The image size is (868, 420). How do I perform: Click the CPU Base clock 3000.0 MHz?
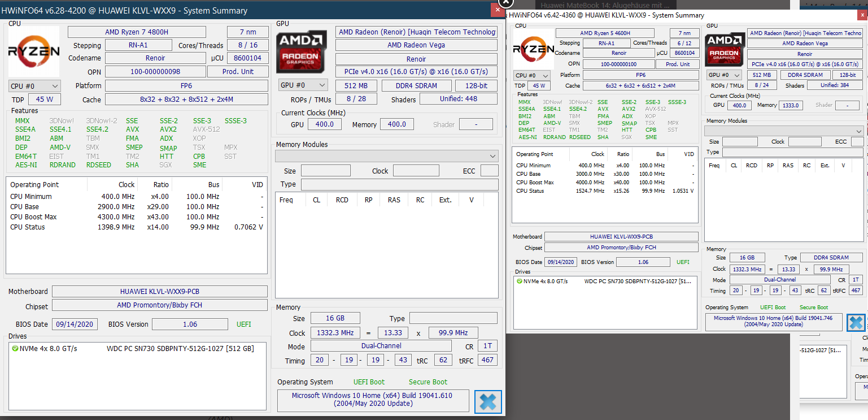[590, 174]
